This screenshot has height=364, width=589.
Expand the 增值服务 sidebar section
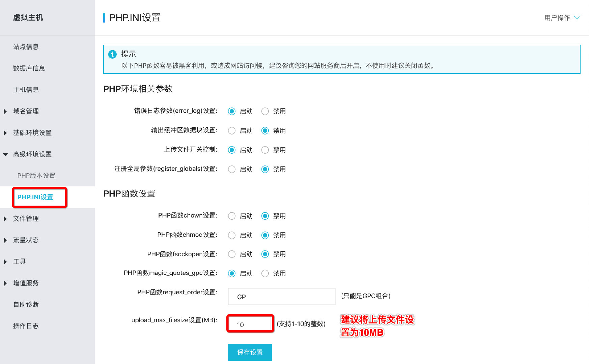coord(25,283)
